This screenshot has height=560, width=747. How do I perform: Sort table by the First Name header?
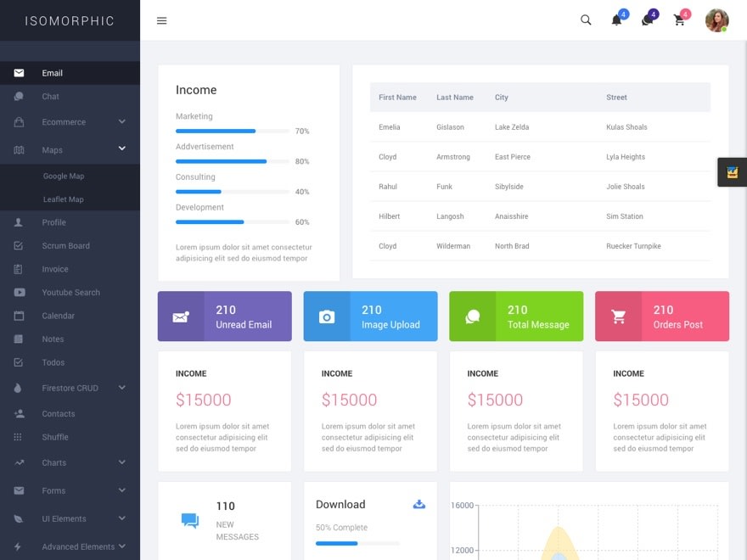[397, 98]
